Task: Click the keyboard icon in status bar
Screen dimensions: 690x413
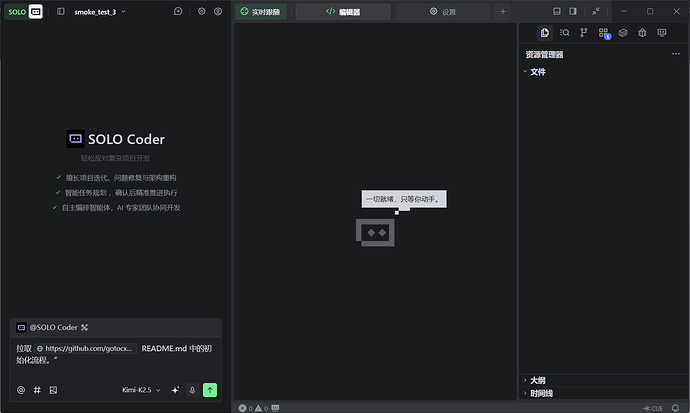Action: coord(275,408)
